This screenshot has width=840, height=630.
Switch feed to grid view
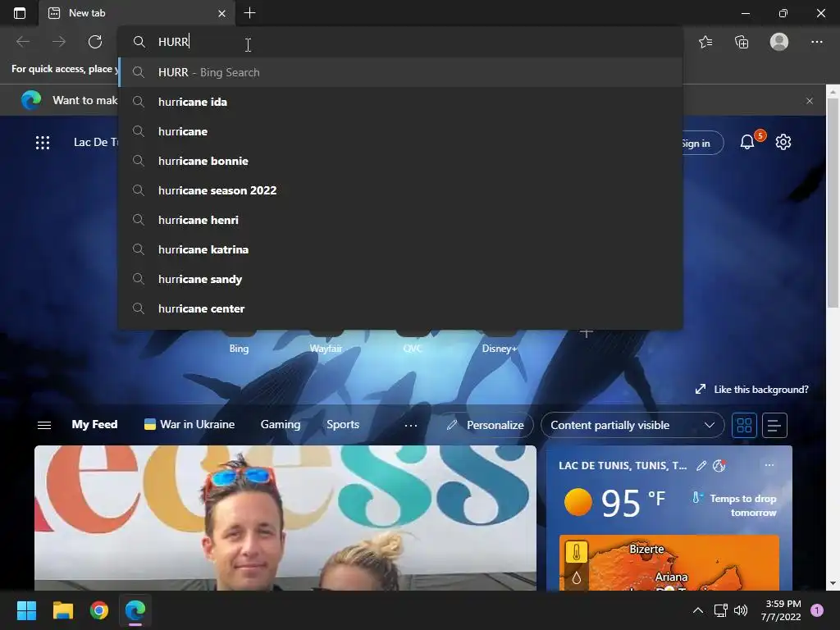pos(744,426)
